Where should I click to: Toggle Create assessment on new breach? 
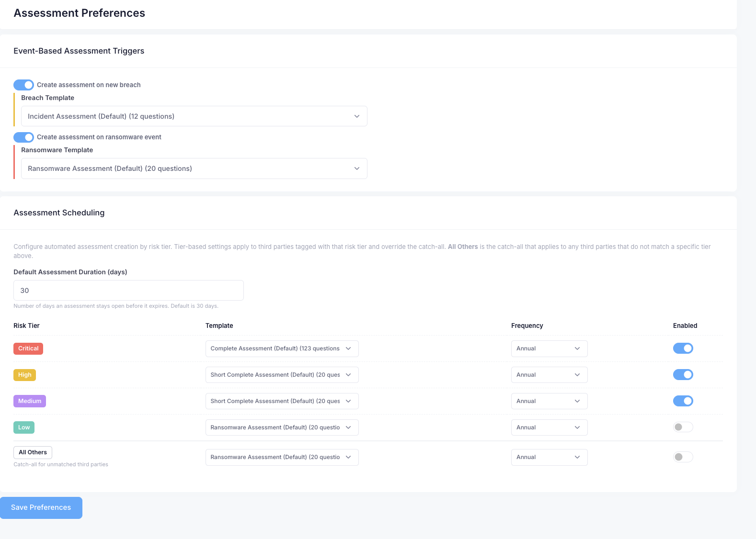click(x=23, y=85)
